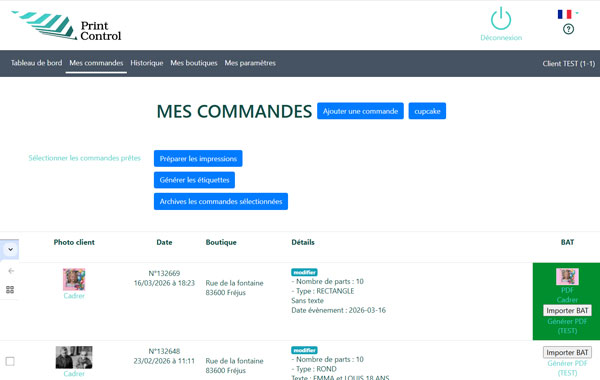600x380 pixels.
Task: Click the Date column header
Action: (164, 242)
